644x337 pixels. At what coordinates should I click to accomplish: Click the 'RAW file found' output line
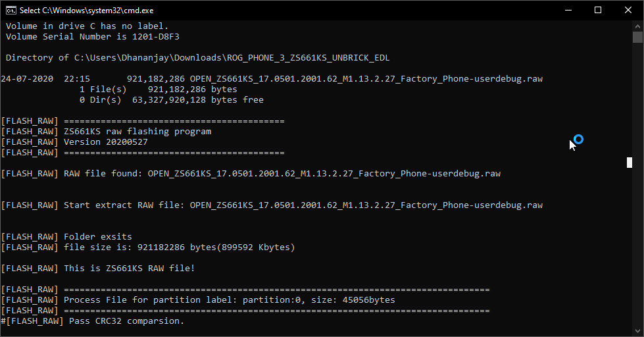point(251,173)
